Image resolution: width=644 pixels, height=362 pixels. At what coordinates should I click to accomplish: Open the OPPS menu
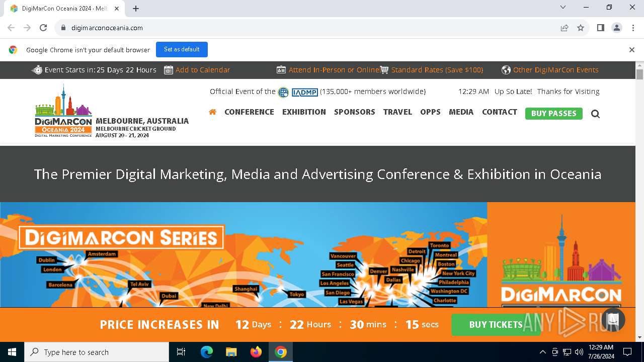[430, 112]
